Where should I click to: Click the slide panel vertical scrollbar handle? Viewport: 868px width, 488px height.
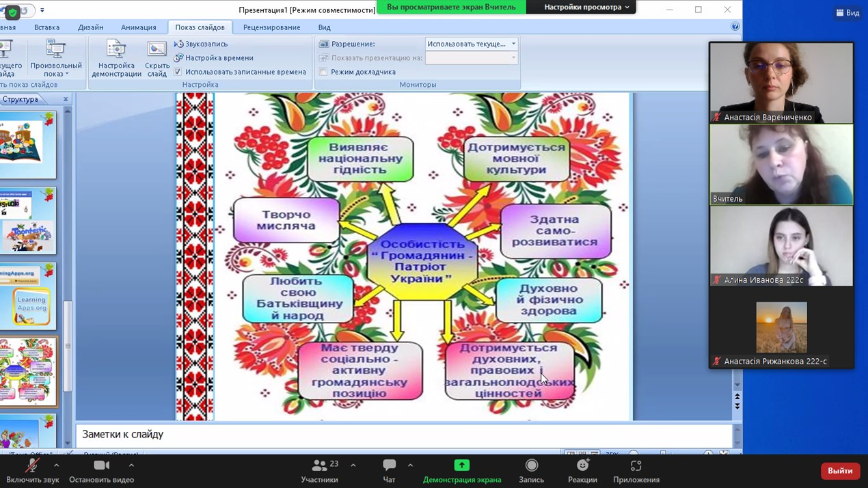(68, 345)
